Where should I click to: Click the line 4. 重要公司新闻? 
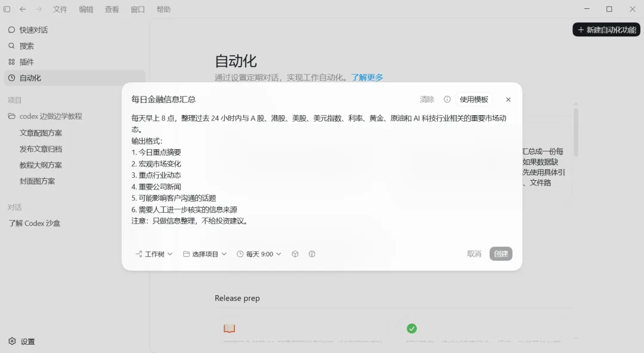156,187
